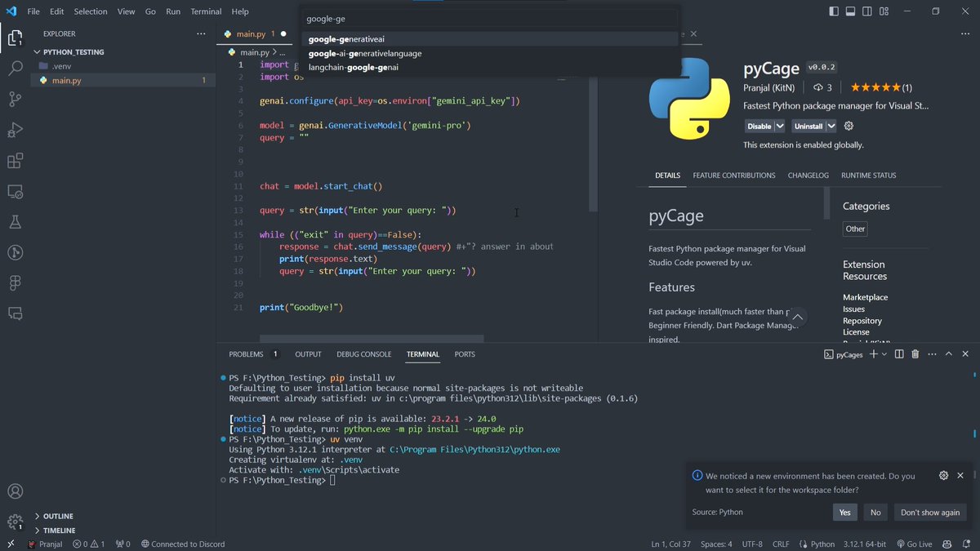Open main.py in the Explorer tree
Screen dimensions: 980x551
pos(123,81)
